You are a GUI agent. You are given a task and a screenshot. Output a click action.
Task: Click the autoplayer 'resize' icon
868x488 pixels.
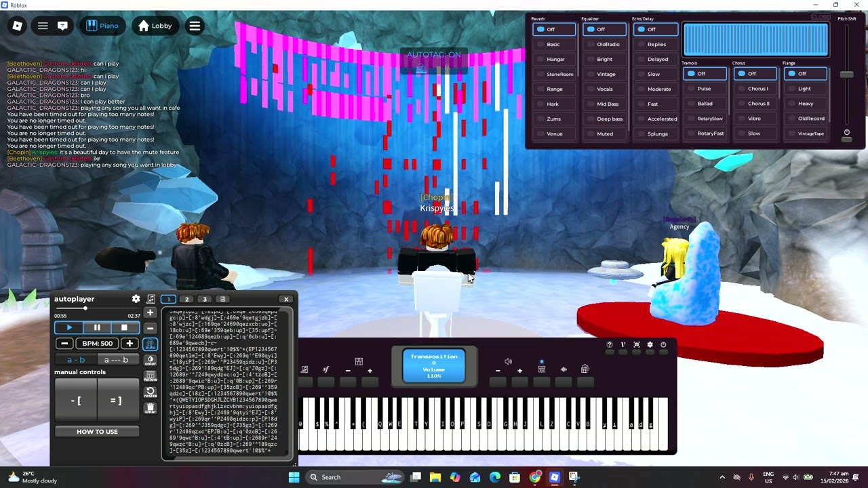point(151,393)
